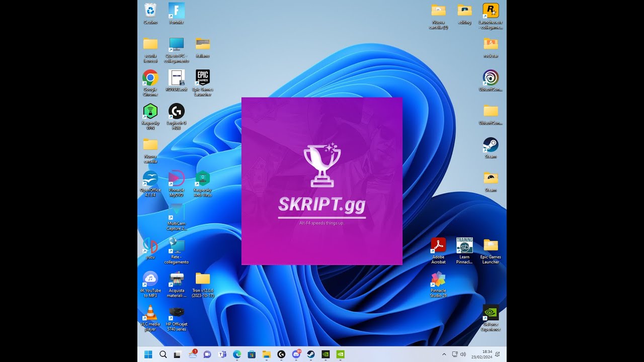Image resolution: width=644 pixels, height=362 pixels.
Task: Launch the Kaspersky Anti-Virus shortcut
Action: pos(203,184)
